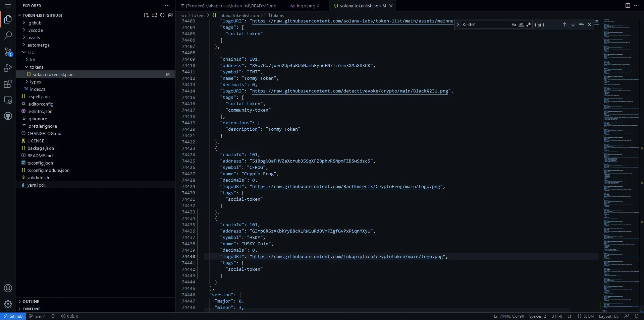Open the Extensions view
The height and width of the screenshot is (320, 644).
8,84
